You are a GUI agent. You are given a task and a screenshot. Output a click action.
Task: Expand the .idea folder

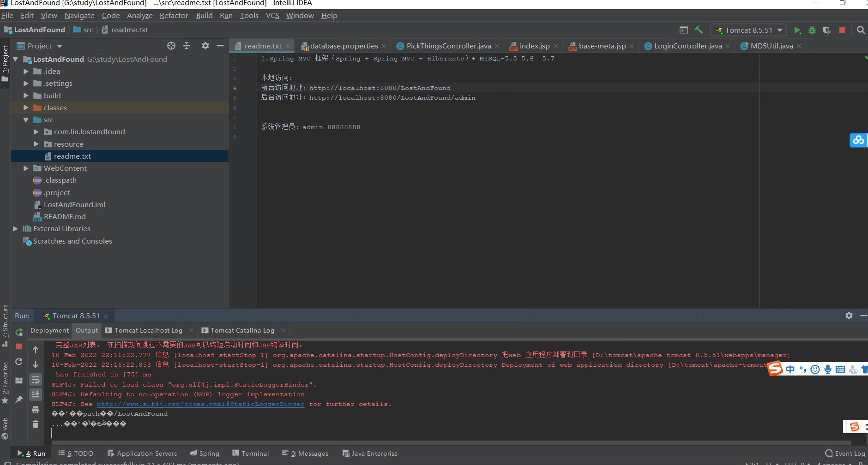coord(26,72)
